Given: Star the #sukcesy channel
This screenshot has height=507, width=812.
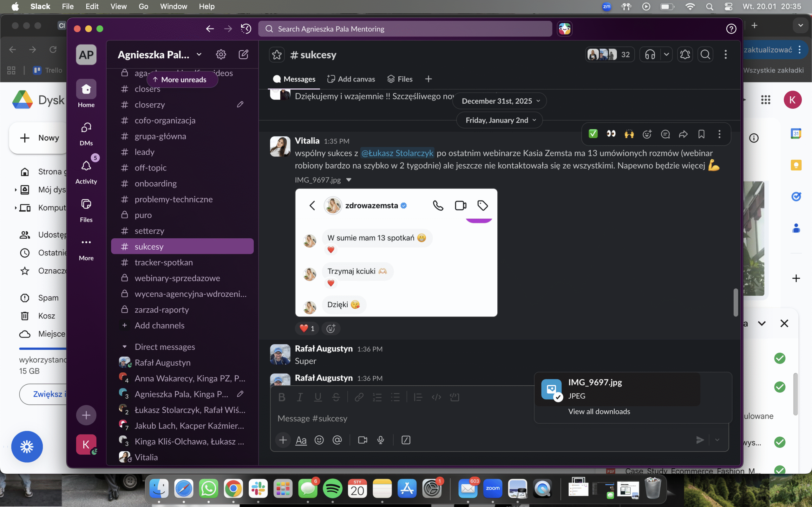Looking at the screenshot, I should click(x=277, y=55).
